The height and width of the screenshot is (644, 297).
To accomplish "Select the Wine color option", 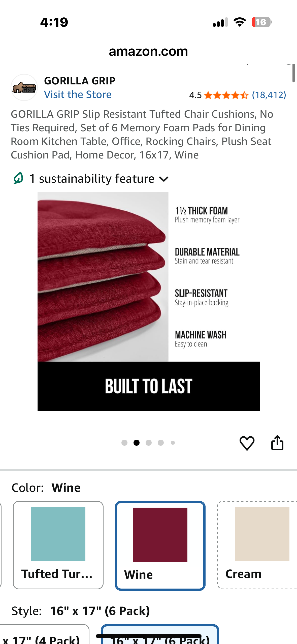I will [160, 545].
